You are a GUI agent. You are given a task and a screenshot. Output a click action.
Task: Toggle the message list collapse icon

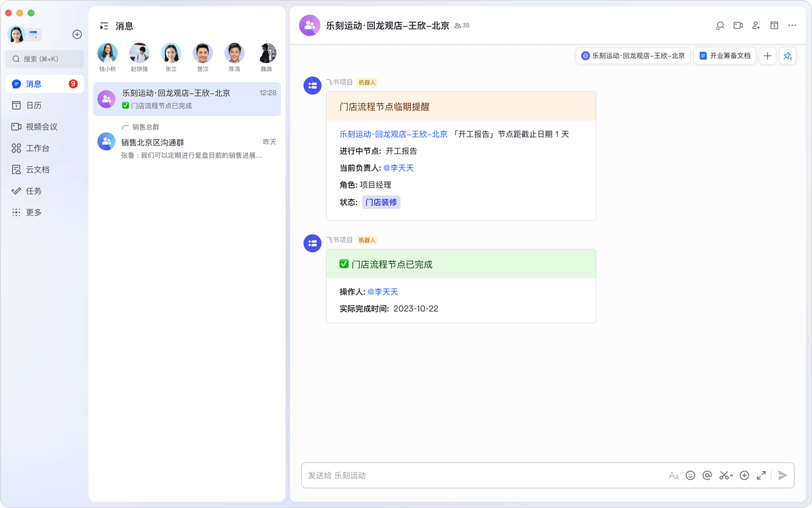click(x=104, y=26)
